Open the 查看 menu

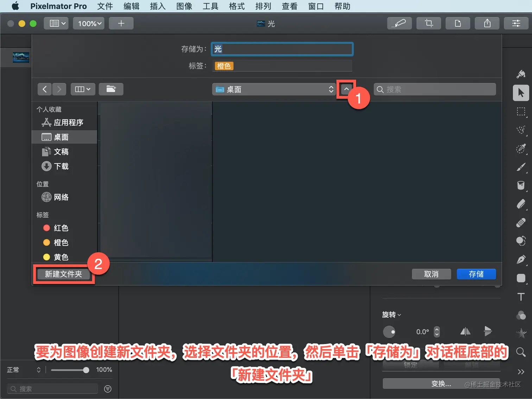[x=290, y=6]
